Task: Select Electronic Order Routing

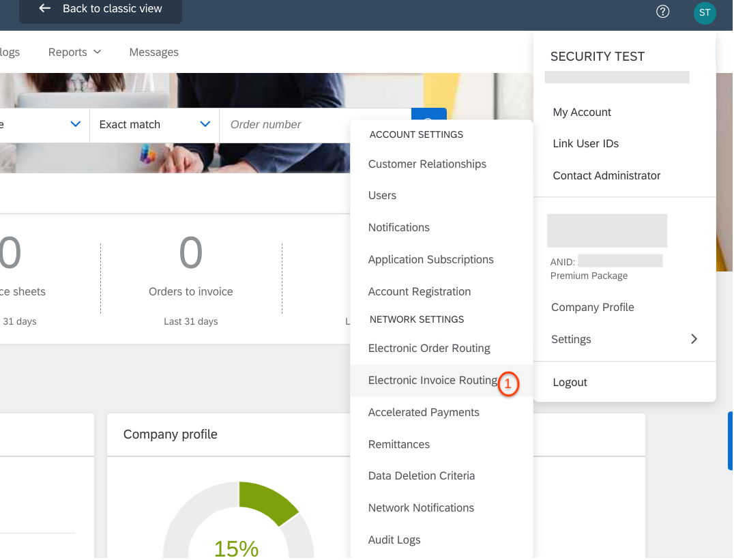Action: tap(429, 348)
